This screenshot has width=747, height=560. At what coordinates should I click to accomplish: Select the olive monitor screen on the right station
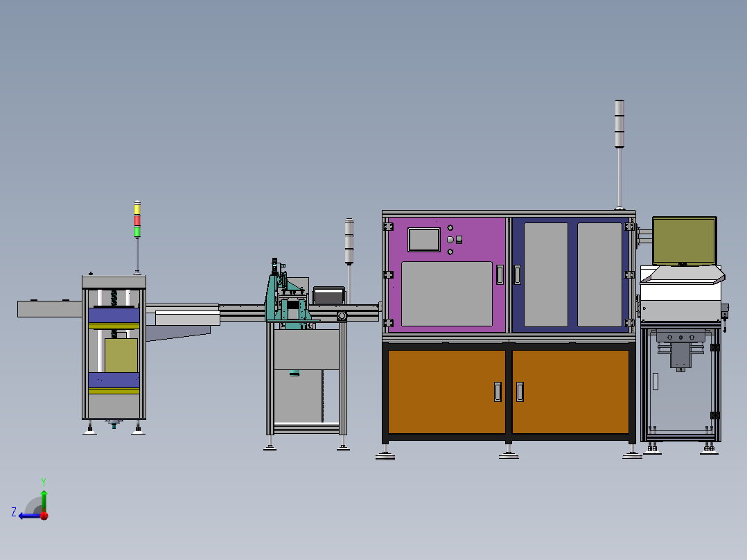tap(684, 240)
